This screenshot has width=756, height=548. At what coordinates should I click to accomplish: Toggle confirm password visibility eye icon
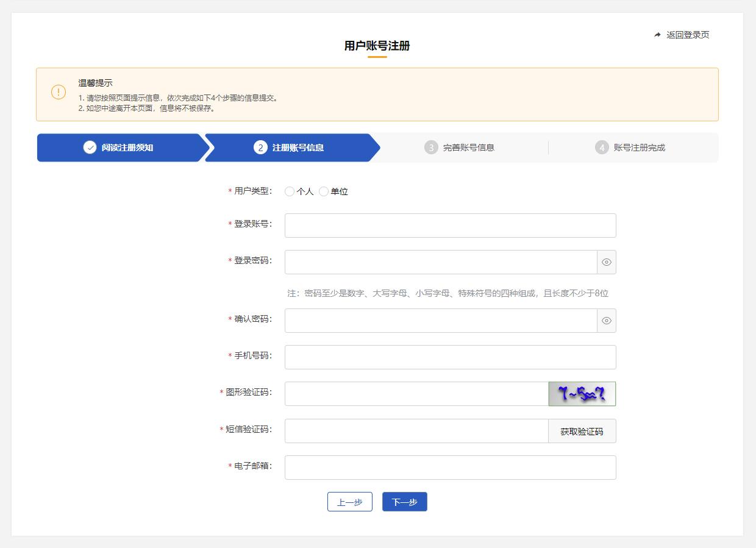pyautogui.click(x=606, y=321)
